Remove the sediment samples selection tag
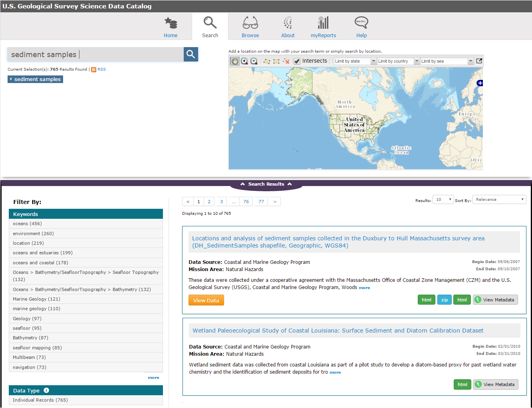This screenshot has width=532, height=408. pyautogui.click(x=11, y=79)
